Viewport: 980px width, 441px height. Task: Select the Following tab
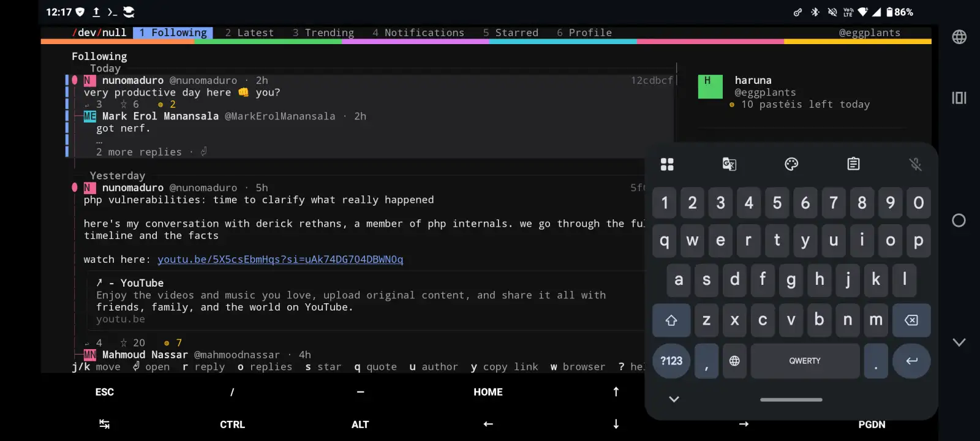173,32
